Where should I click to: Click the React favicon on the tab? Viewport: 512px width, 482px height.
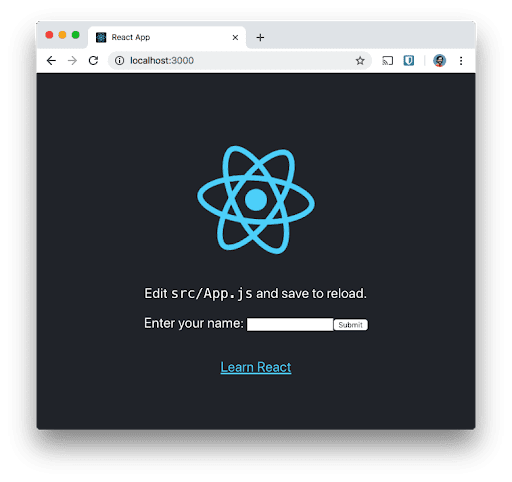[101, 37]
